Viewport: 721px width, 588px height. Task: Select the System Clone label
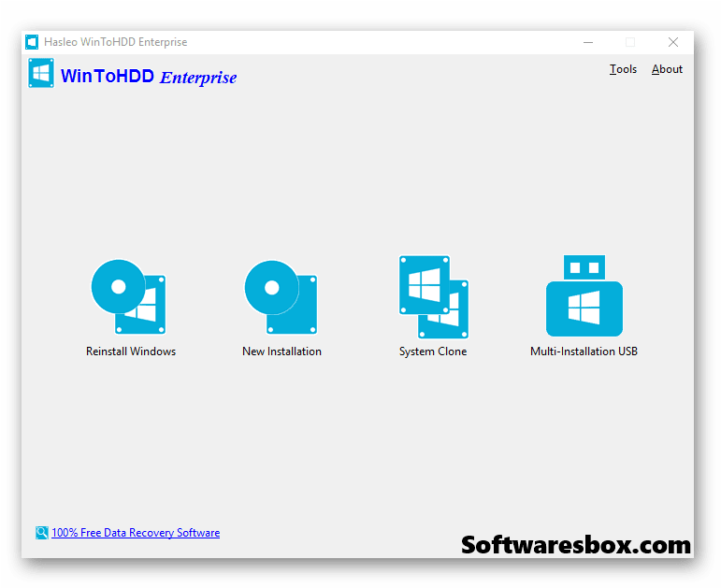pos(433,351)
